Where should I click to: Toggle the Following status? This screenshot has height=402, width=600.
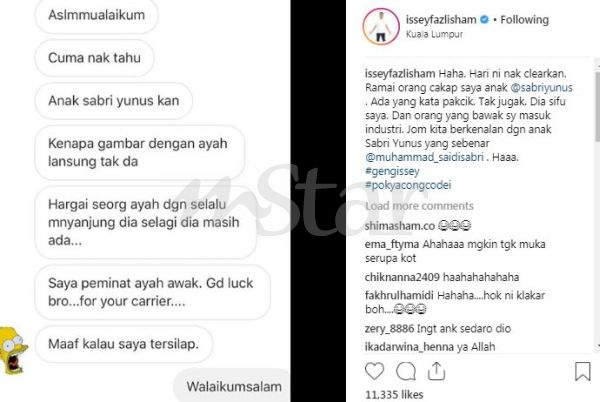(x=524, y=20)
